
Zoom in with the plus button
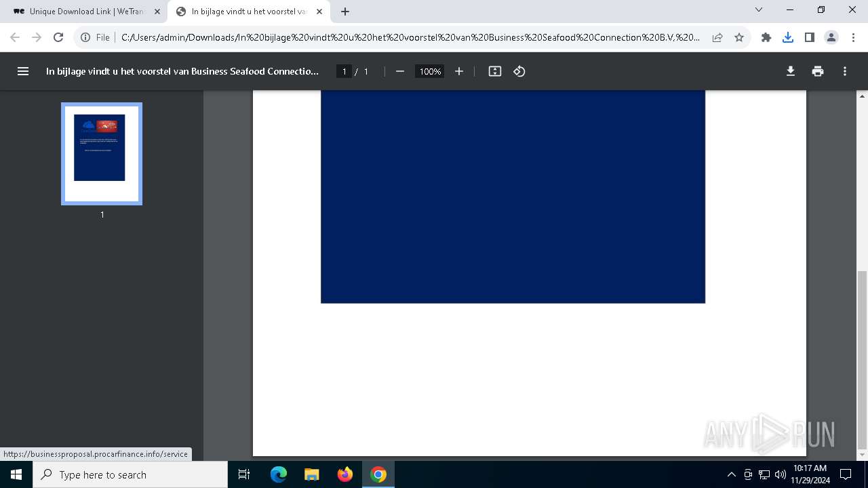click(x=459, y=71)
